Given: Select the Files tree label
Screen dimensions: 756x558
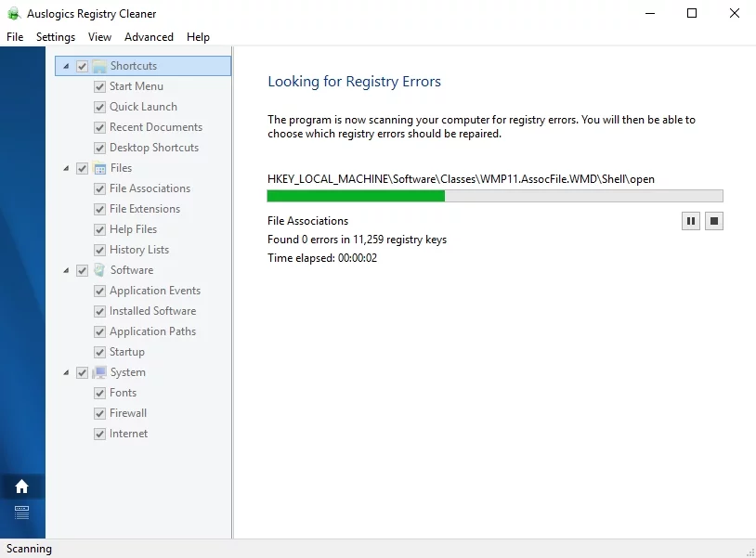Looking at the screenshot, I should [x=121, y=168].
